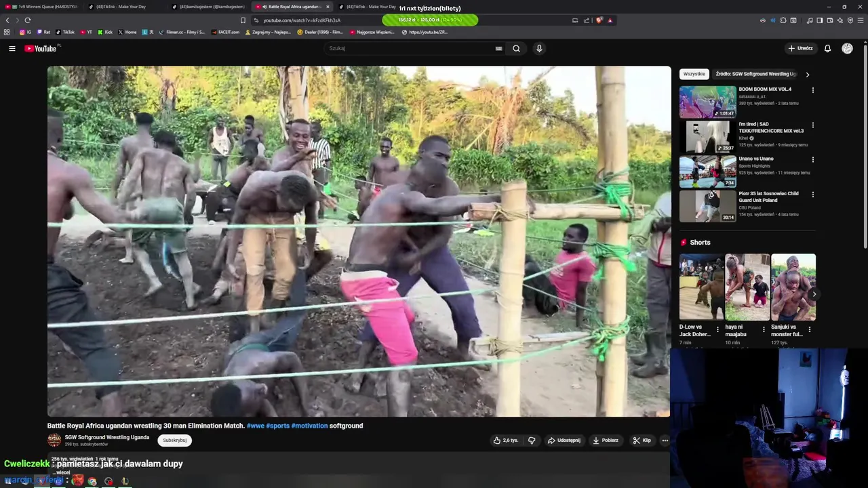The image size is (868, 488).
Task: Select the Wszystkie filter chip
Action: [694, 74]
